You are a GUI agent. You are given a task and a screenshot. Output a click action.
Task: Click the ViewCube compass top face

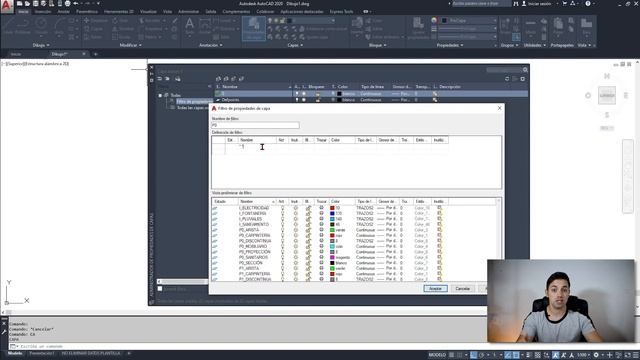(x=607, y=96)
